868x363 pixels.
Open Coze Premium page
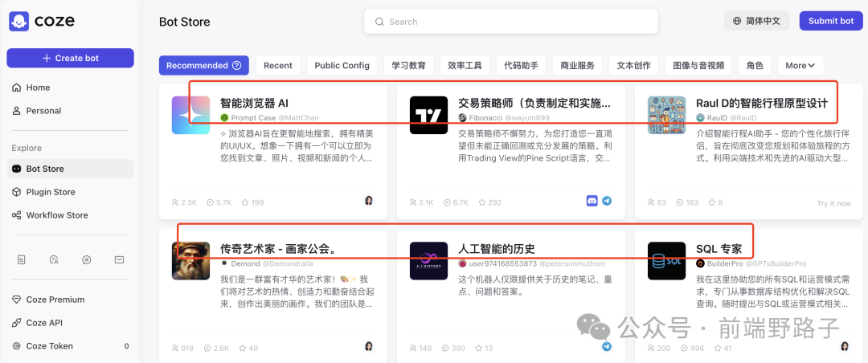[70, 300]
